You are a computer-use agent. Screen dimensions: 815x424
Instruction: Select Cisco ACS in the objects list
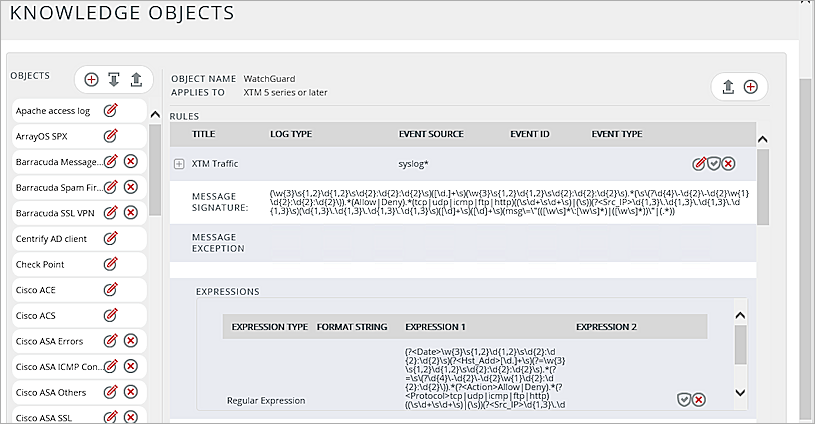pyautogui.click(x=35, y=315)
